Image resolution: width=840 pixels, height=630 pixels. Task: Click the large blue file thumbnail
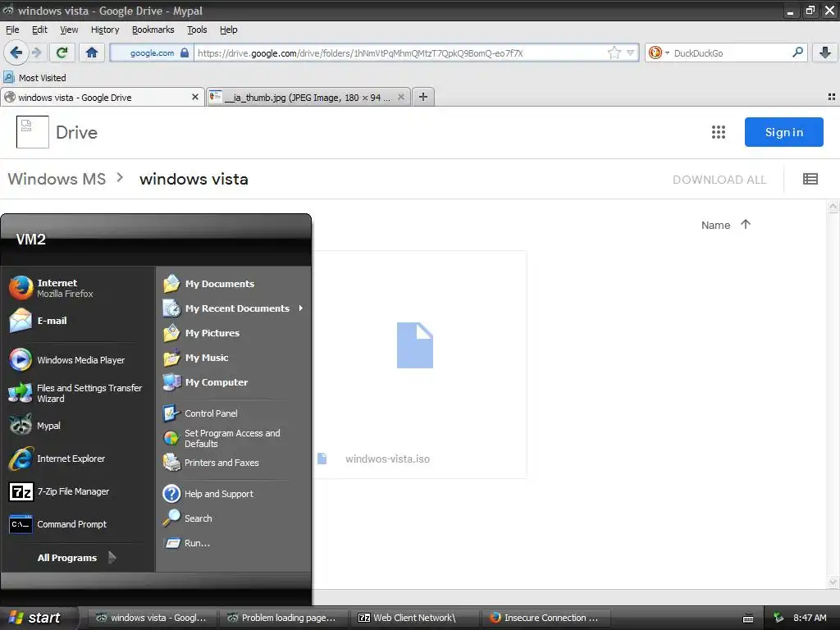414,345
